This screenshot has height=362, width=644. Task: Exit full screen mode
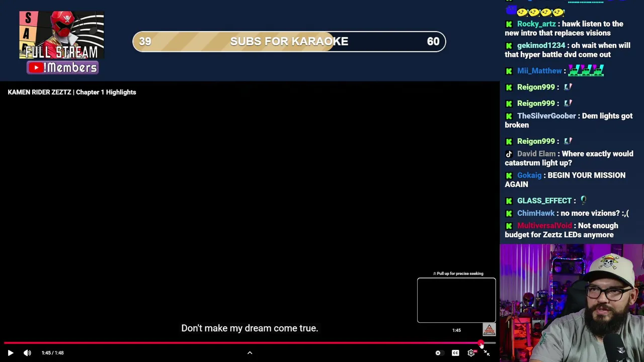(x=487, y=353)
